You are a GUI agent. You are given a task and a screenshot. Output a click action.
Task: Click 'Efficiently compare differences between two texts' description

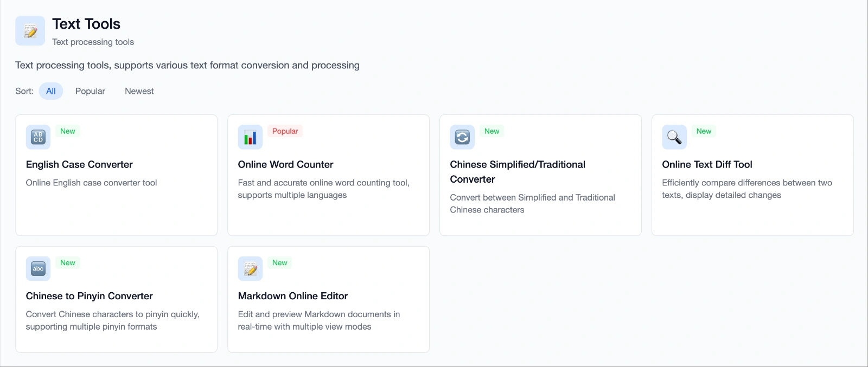tap(747, 189)
